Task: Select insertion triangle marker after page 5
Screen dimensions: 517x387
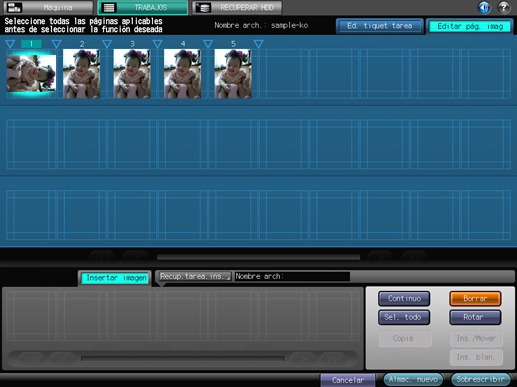Action: (258, 44)
